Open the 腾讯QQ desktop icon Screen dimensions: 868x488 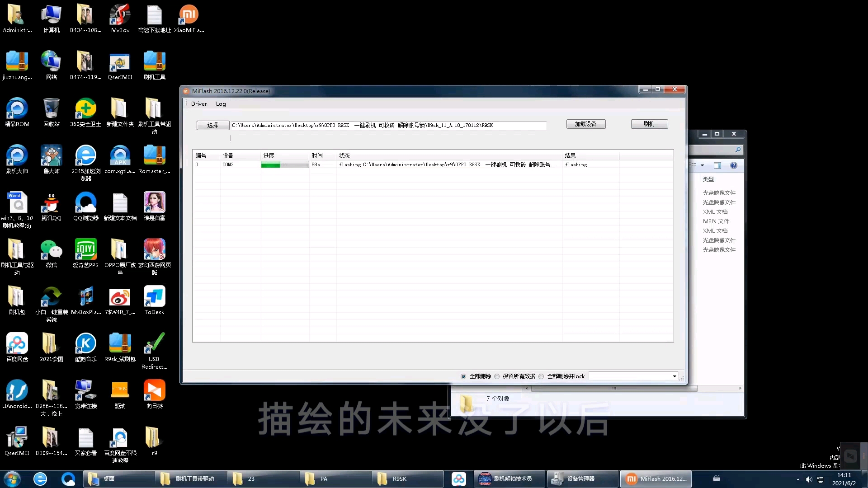click(x=52, y=207)
